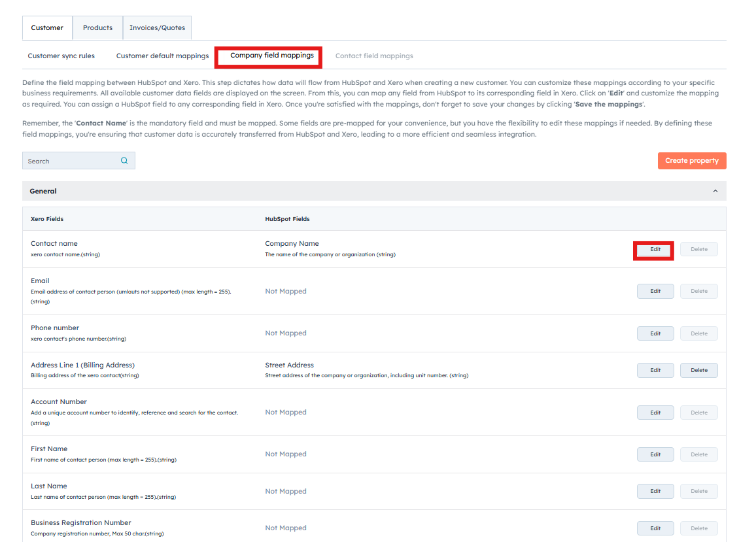Click Business Registration Number field label

pos(81,522)
